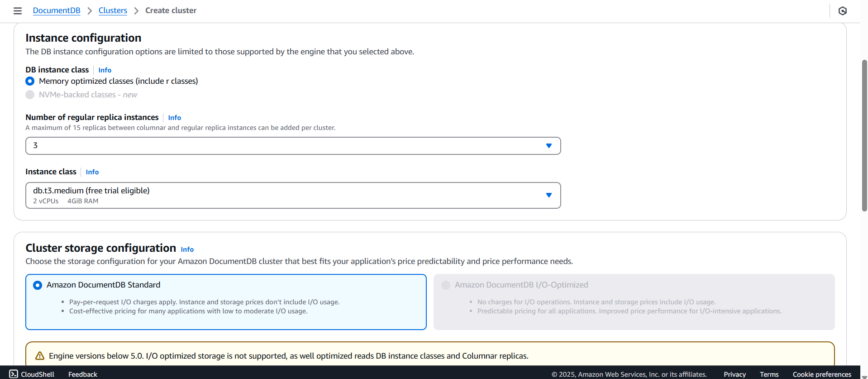Click the vertical page scrollbar

864,135
